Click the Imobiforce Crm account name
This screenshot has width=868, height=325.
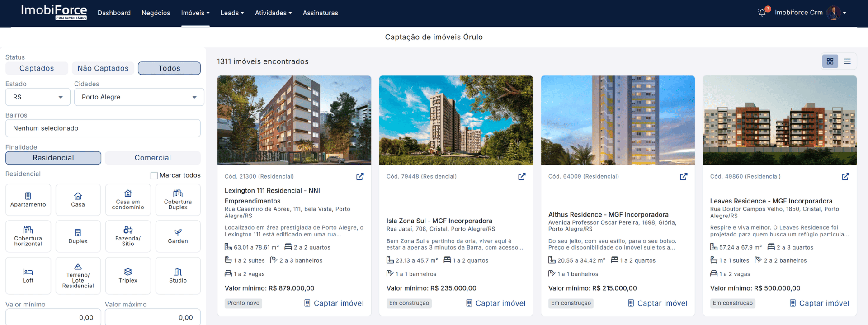[799, 13]
